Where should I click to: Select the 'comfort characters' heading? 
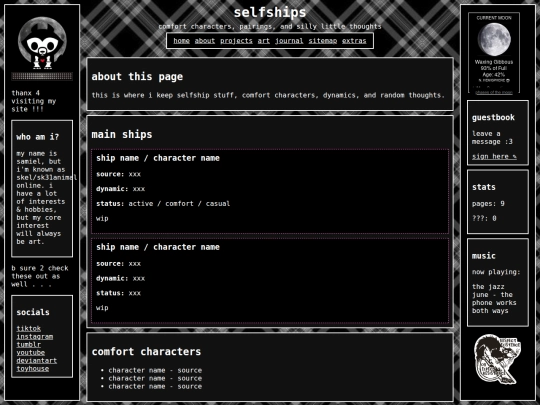[x=146, y=352]
